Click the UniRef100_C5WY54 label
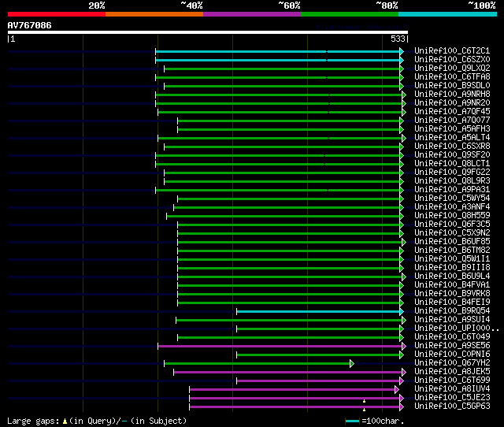This screenshot has height=427, width=504. tap(452, 199)
